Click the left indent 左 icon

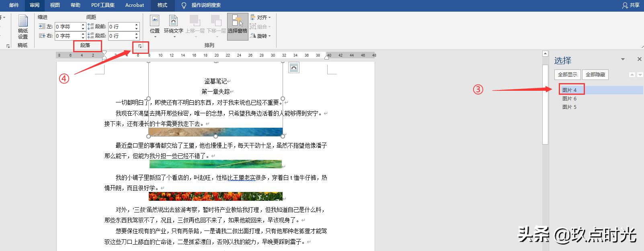[42, 27]
